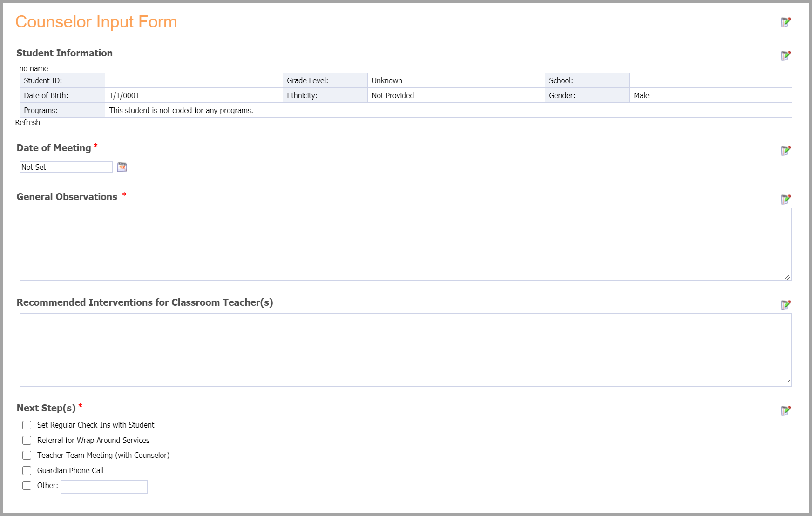Click edit icon for Date of Meeting section
Viewport: 812px width, 516px height.
[785, 151]
